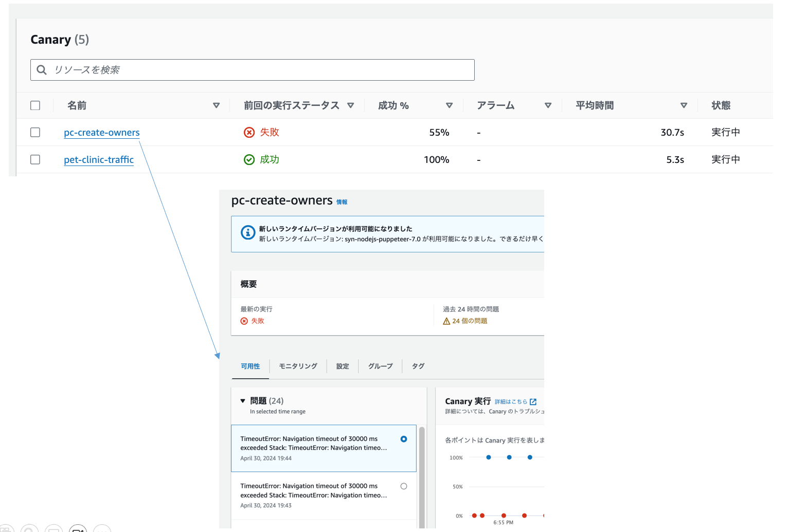The height and width of the screenshot is (532, 807).
Task: Sort by 名前 column arrow
Action: (x=216, y=105)
